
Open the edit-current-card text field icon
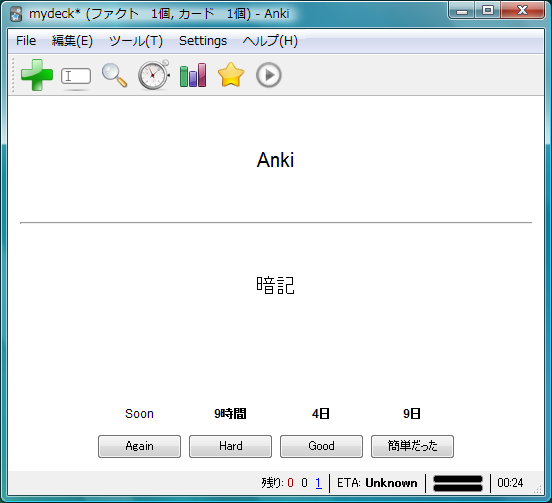click(x=76, y=76)
